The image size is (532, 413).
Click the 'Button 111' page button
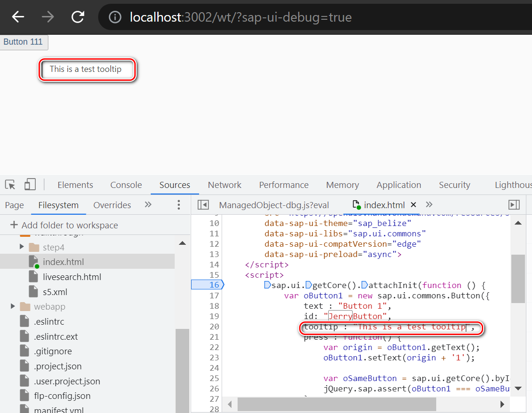pos(23,42)
